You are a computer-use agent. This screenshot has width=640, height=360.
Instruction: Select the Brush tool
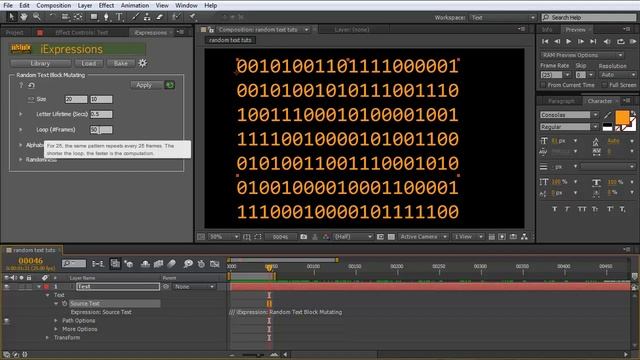pyautogui.click(x=134, y=17)
